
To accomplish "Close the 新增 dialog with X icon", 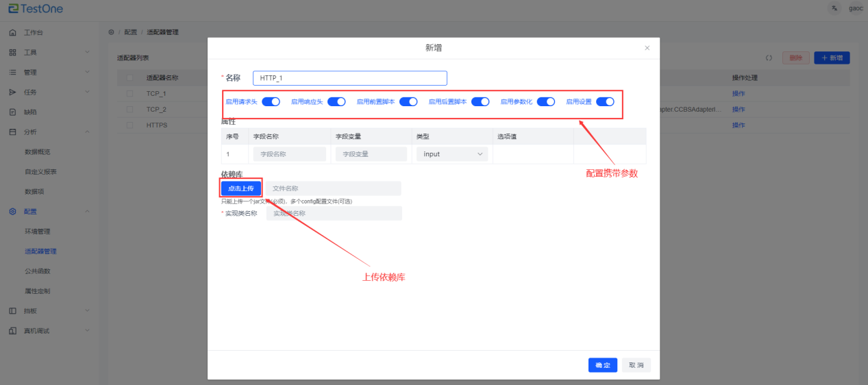I will (x=647, y=48).
